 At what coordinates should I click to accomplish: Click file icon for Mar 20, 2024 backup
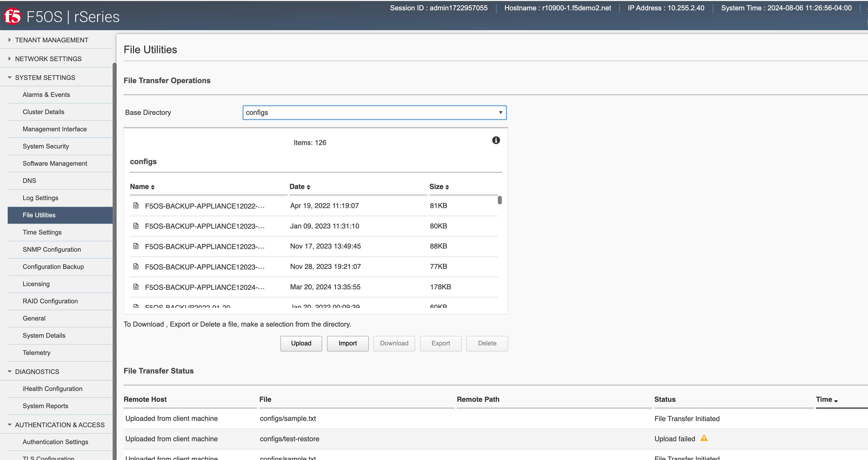(x=136, y=287)
